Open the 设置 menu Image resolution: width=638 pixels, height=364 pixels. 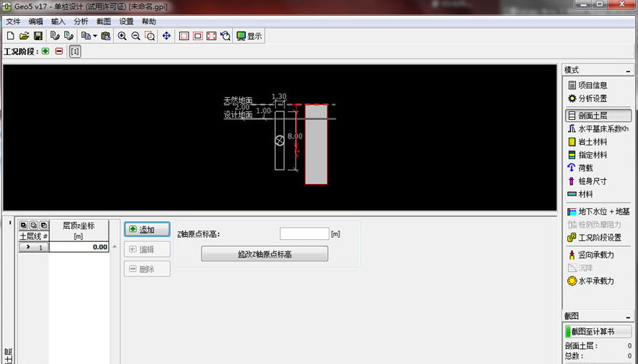126,21
